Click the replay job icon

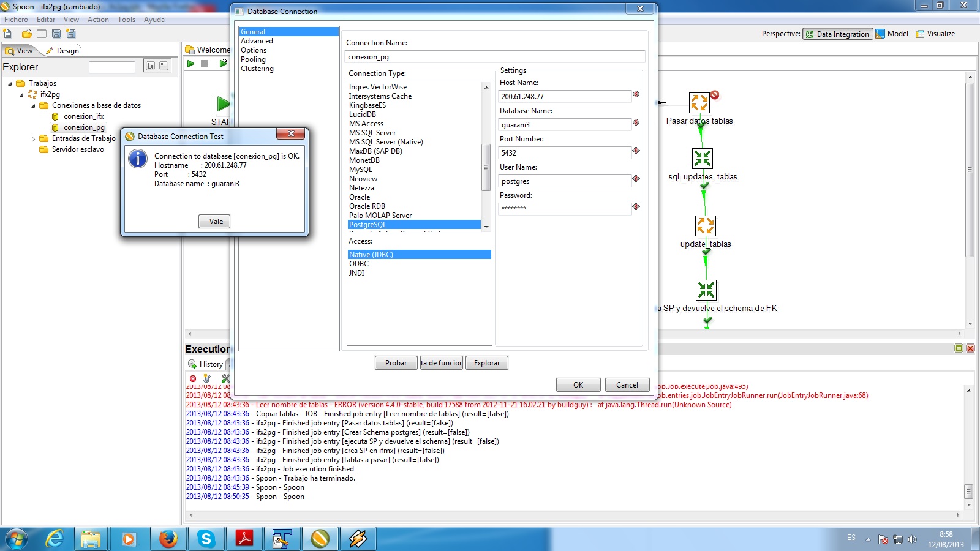coord(223,63)
